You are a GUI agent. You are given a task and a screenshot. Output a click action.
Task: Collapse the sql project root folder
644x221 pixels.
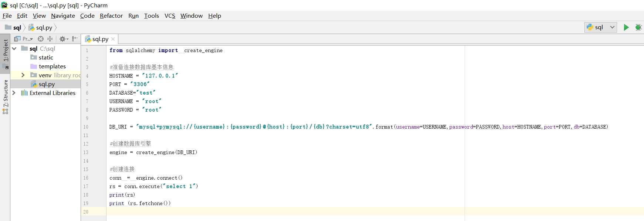tap(14, 48)
